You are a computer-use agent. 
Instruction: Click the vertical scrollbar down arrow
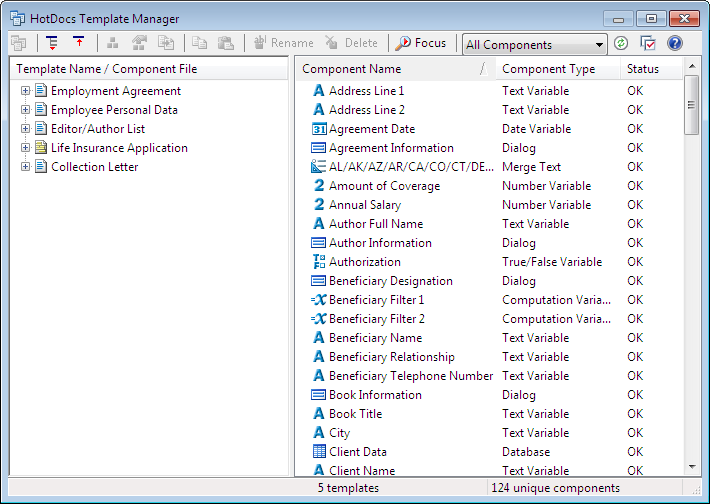(x=691, y=467)
